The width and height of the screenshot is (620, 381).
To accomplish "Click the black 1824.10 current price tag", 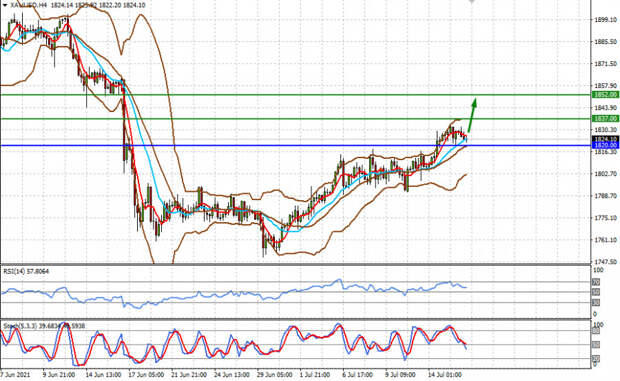I will pos(605,139).
